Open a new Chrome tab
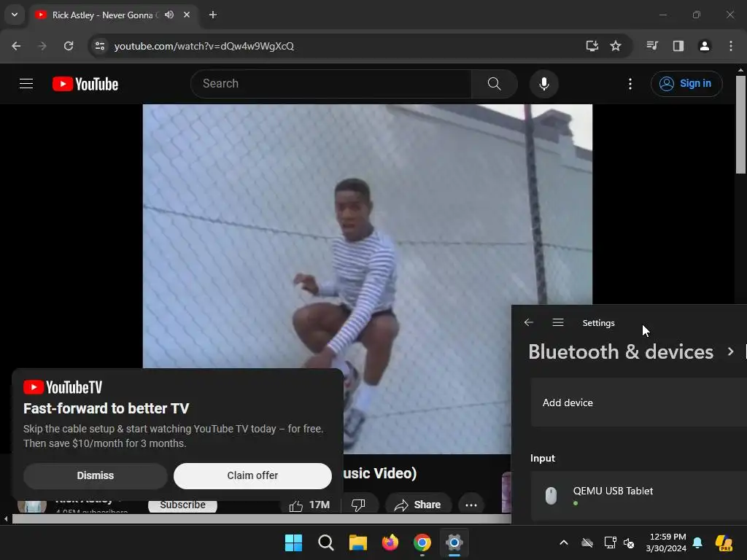This screenshot has height=560, width=747. pyautogui.click(x=213, y=15)
